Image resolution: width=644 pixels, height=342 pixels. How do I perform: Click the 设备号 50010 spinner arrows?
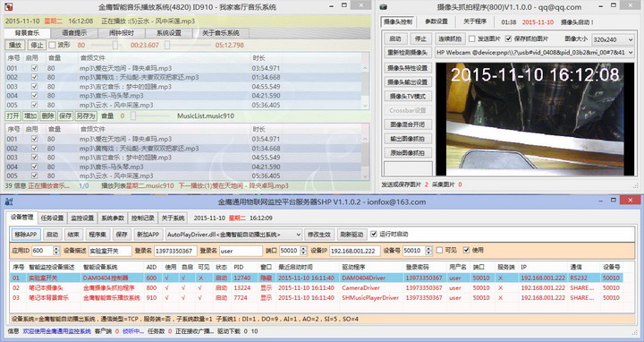click(x=428, y=251)
